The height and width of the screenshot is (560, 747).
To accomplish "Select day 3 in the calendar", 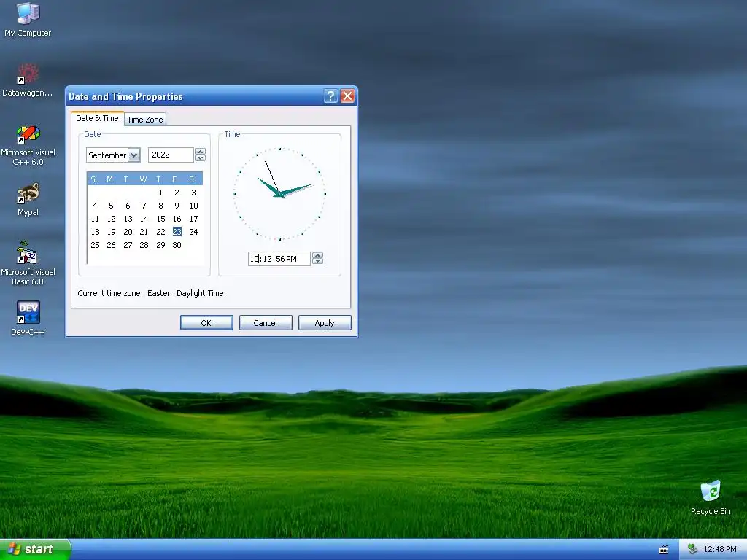I will point(193,192).
